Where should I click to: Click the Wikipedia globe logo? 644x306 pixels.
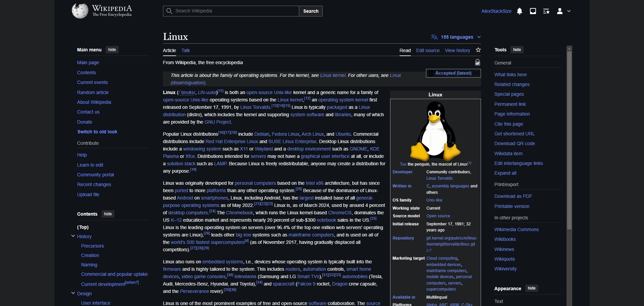pyautogui.click(x=80, y=11)
